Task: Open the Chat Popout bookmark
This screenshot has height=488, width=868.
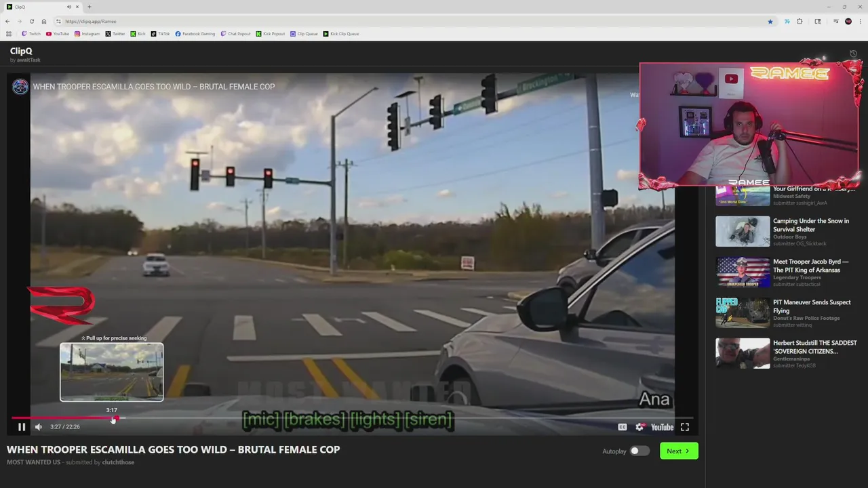Action: pos(235,33)
